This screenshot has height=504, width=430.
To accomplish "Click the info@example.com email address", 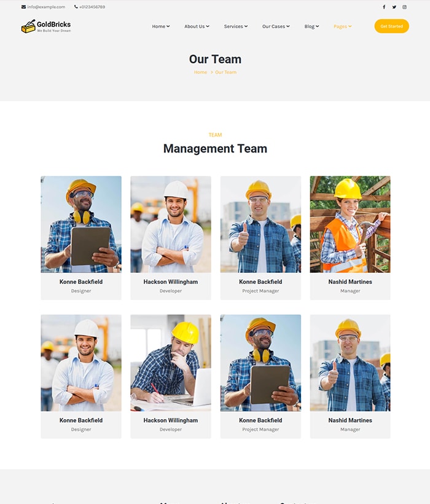I will point(46,7).
